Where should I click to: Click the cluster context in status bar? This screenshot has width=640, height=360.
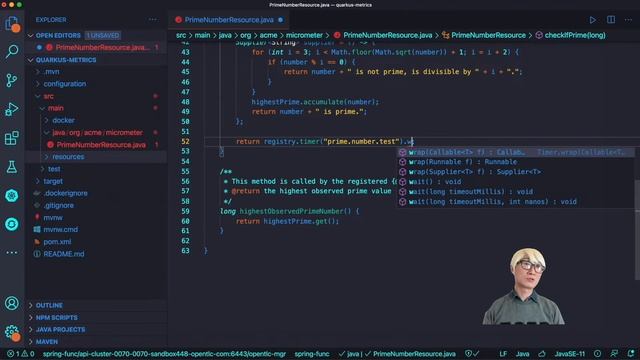click(164, 353)
